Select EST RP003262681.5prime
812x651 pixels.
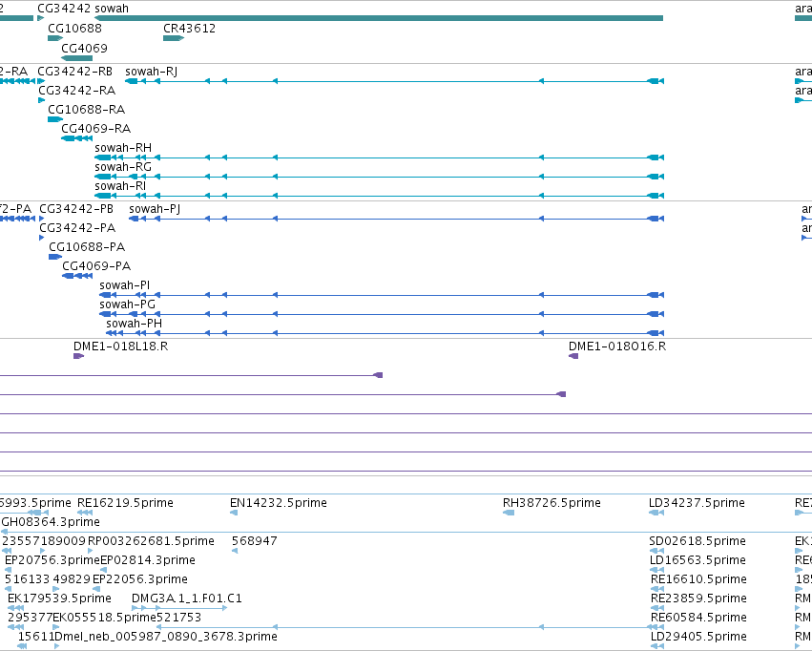[x=151, y=541]
